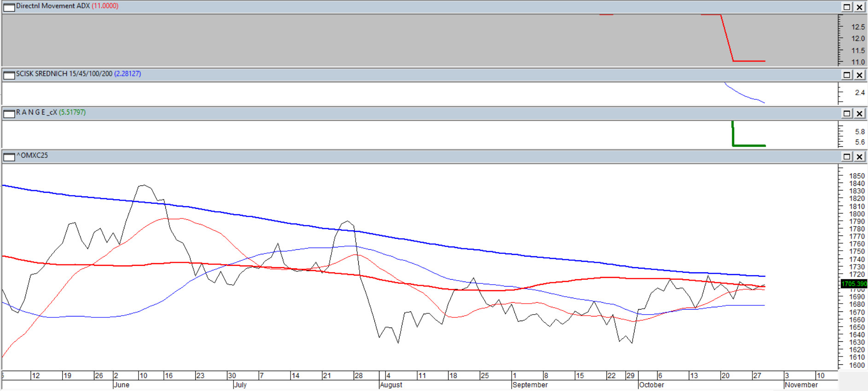Image resolution: width=868 pixels, height=391 pixels.
Task: Select the SCISK SREDNICH value 2.28127
Action: click(128, 74)
